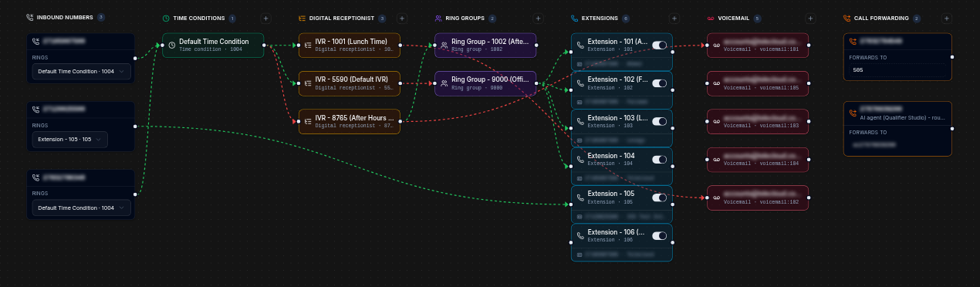Click voicemail icon on voicemail:101 node
Image resolution: width=980 pixels, height=287 pixels.
[716, 45]
